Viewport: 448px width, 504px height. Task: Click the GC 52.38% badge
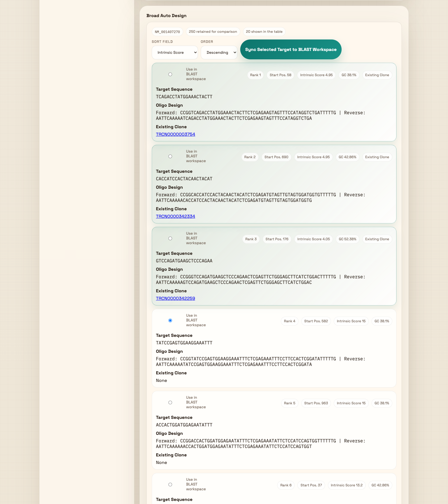[347, 239]
